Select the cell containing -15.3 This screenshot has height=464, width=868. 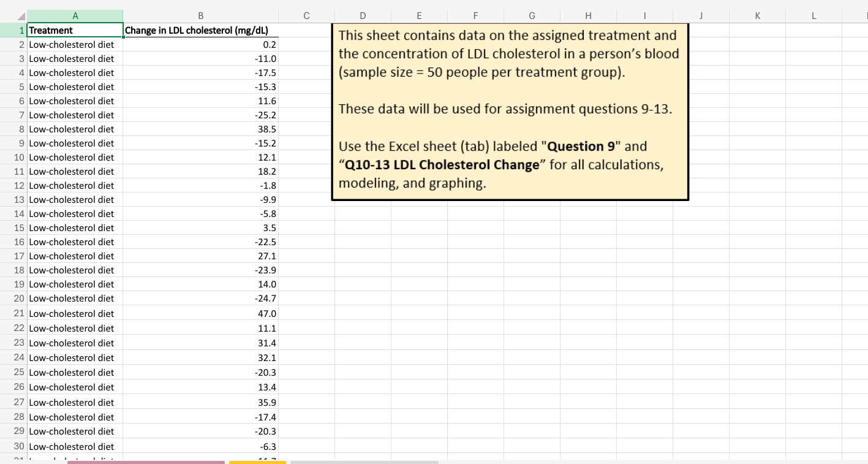[200, 87]
